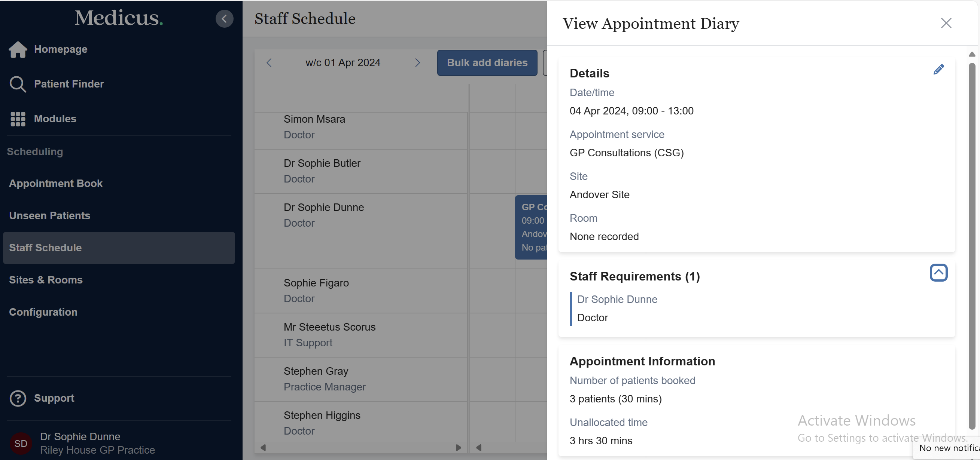Image resolution: width=980 pixels, height=460 pixels.
Task: Open Unseen Patients from sidebar
Action: (x=49, y=215)
